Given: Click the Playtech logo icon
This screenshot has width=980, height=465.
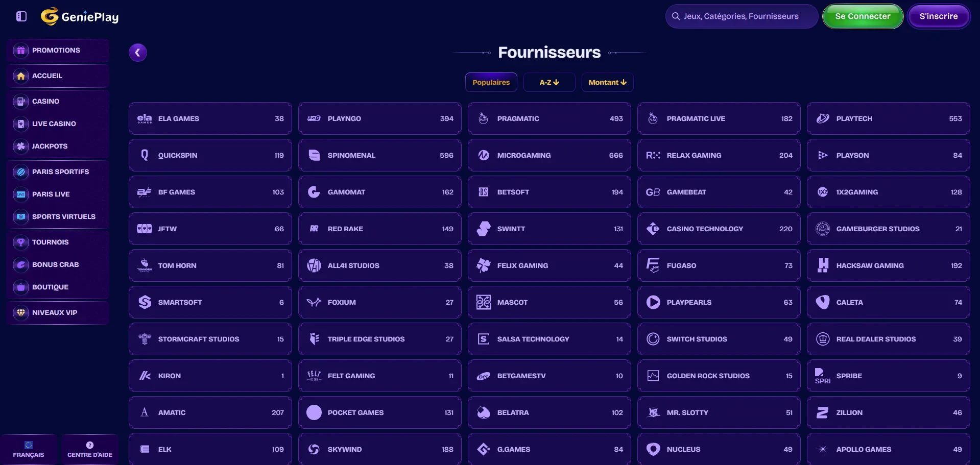Looking at the screenshot, I should tap(823, 118).
